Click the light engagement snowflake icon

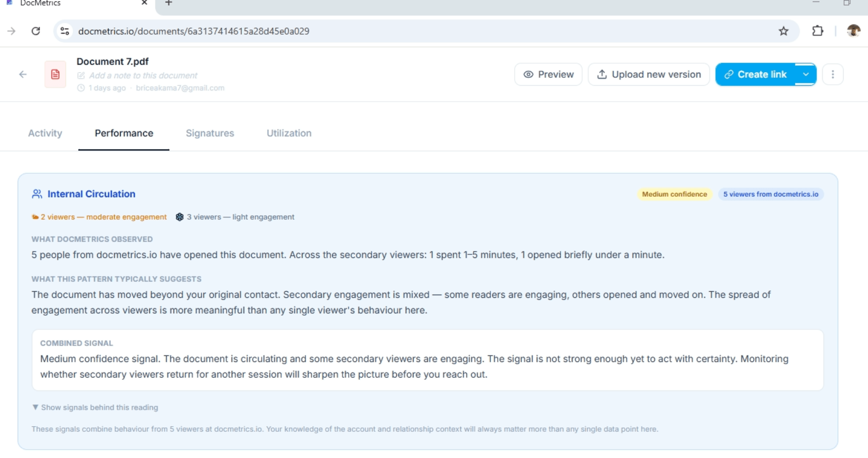pyautogui.click(x=180, y=217)
